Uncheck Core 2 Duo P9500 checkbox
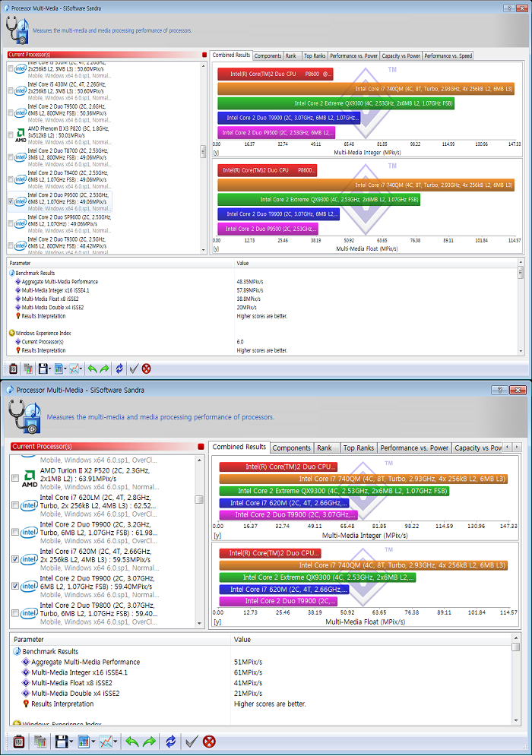Screen dimensions: 532x756 click(11, 201)
